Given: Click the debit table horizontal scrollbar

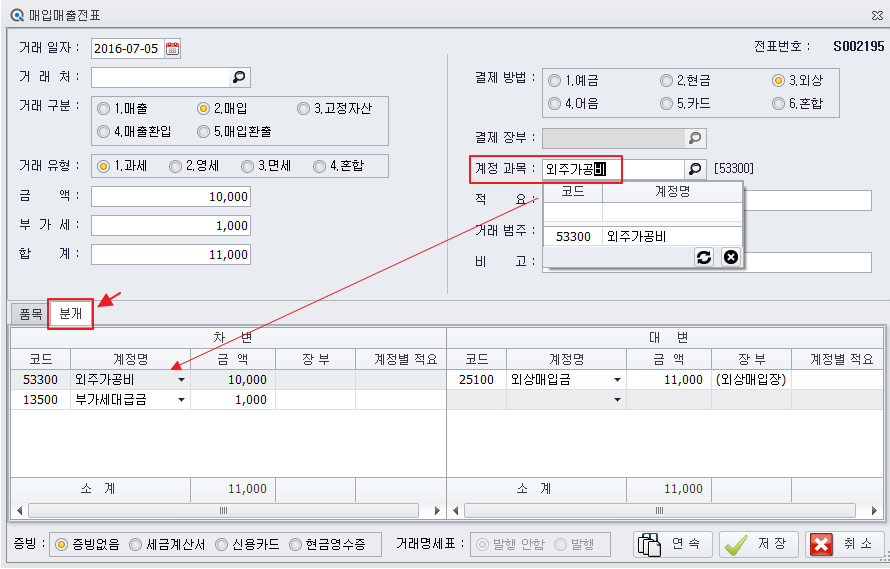Looking at the screenshot, I should (223, 511).
